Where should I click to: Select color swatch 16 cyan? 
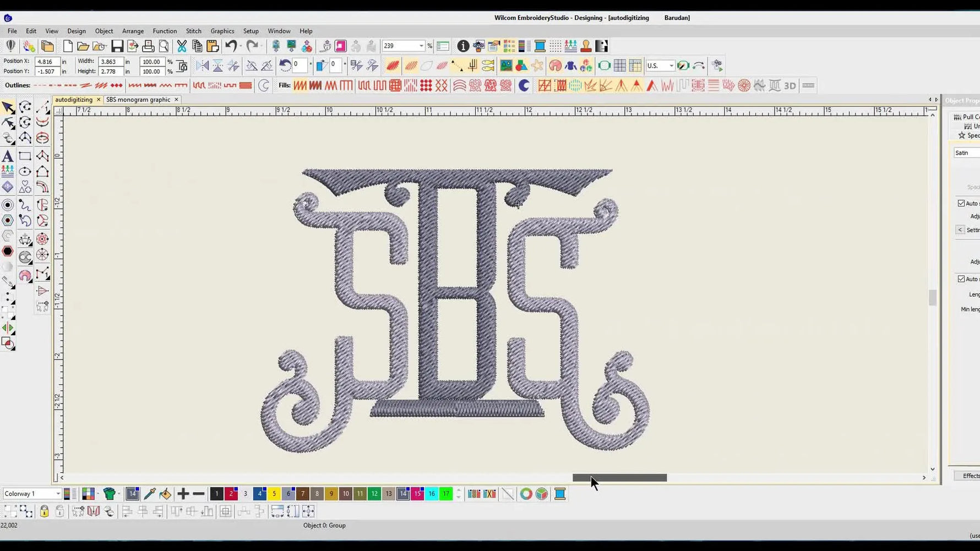(x=432, y=494)
